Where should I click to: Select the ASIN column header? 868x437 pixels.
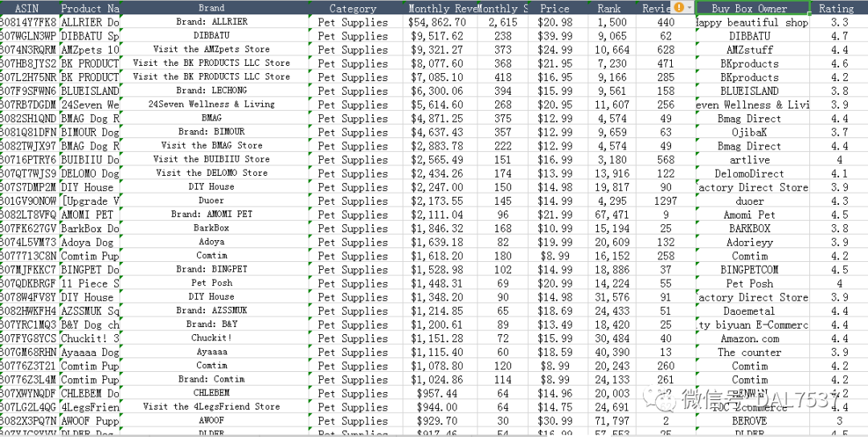click(28, 8)
